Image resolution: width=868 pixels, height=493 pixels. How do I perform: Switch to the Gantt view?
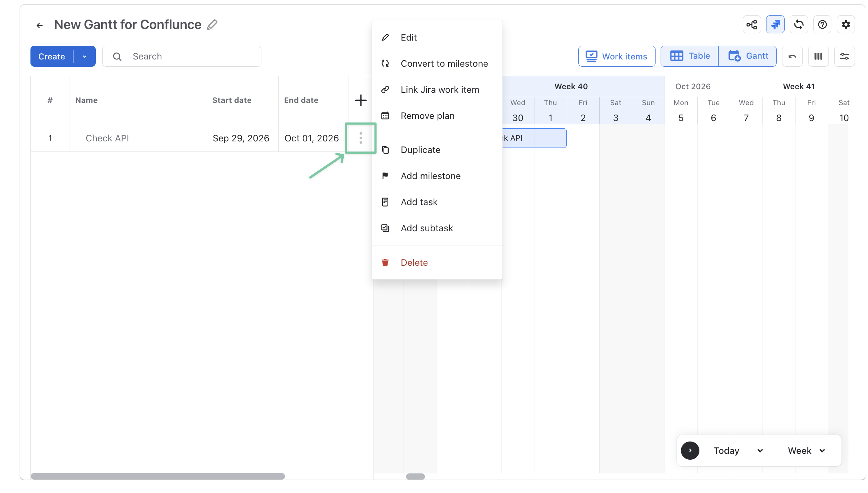pyautogui.click(x=748, y=56)
